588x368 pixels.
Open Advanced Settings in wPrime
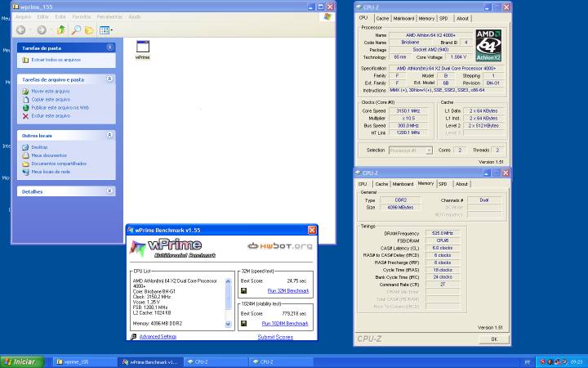tap(158, 336)
